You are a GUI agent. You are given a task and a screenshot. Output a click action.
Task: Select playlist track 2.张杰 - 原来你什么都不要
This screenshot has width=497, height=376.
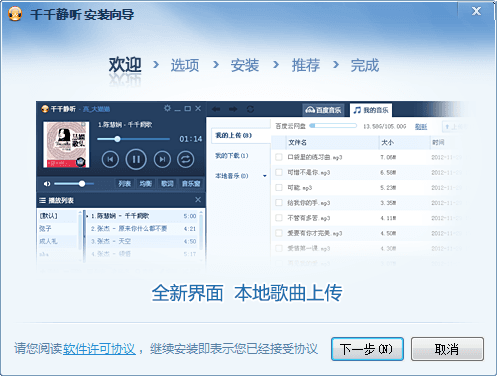pos(143,229)
